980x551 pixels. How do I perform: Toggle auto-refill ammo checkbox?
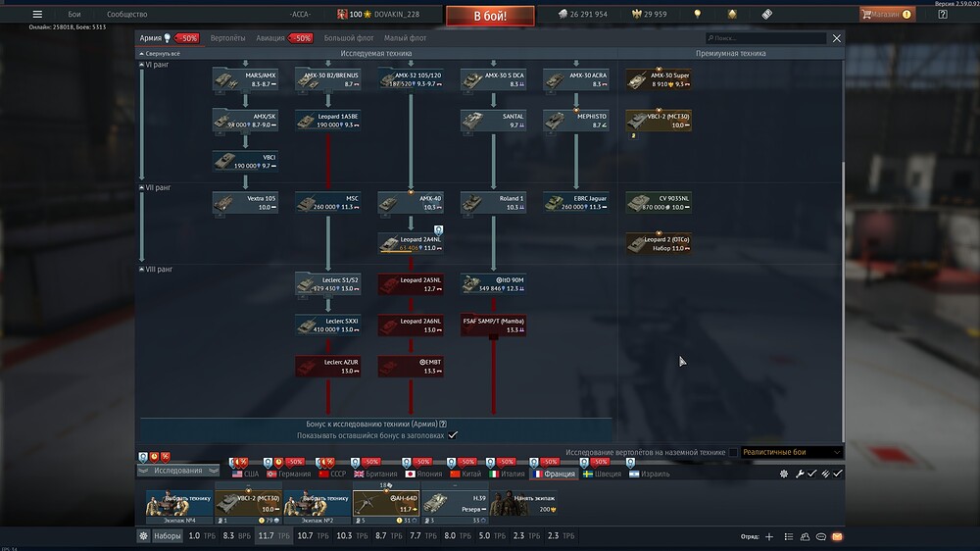coord(838,475)
